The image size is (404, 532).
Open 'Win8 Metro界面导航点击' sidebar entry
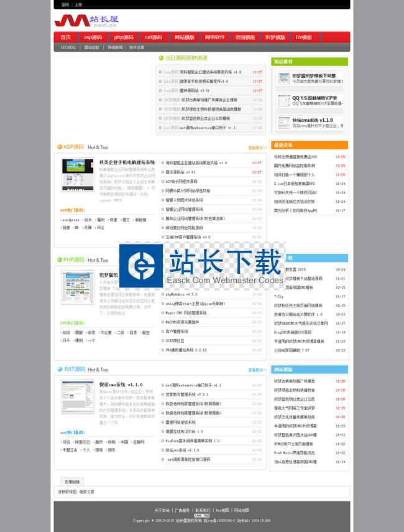(x=295, y=452)
